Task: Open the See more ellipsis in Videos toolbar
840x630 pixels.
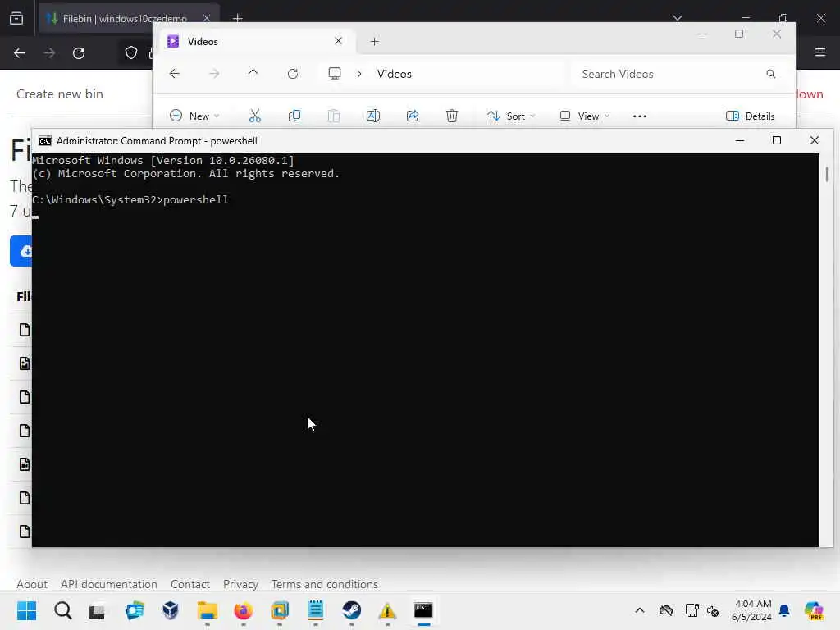Action: coord(640,116)
